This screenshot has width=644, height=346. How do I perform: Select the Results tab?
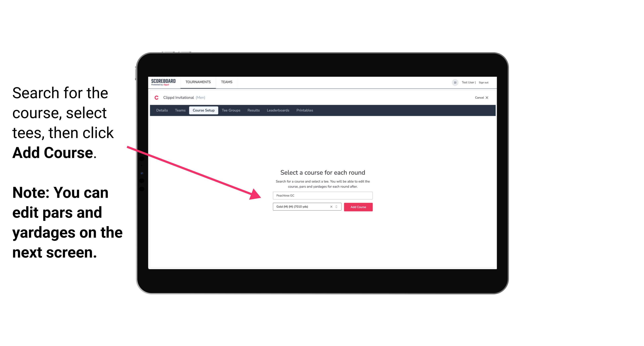pyautogui.click(x=253, y=110)
